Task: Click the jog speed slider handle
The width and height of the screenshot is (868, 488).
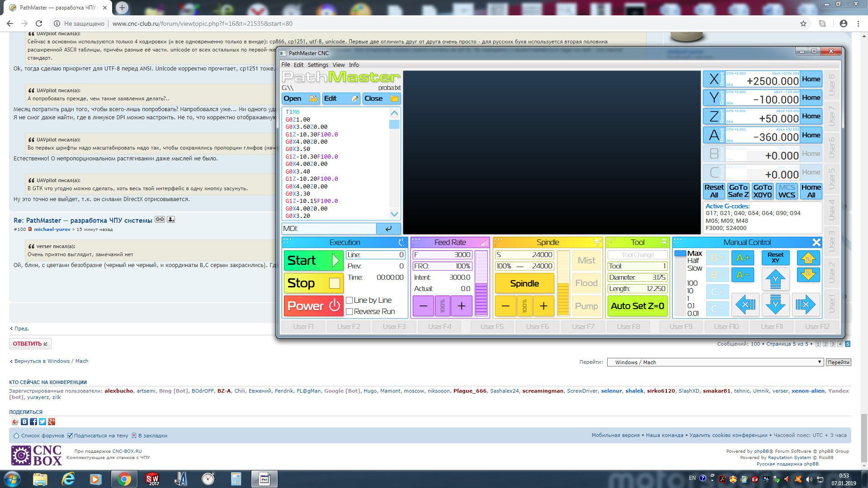Action: 680,253
